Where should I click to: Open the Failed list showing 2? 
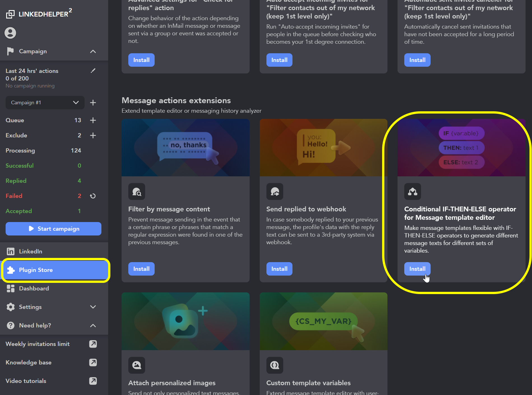tap(43, 196)
